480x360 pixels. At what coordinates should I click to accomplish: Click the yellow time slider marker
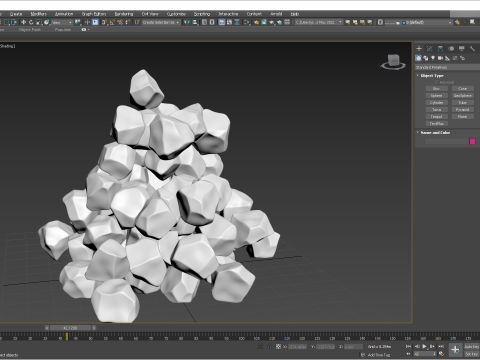67,337
